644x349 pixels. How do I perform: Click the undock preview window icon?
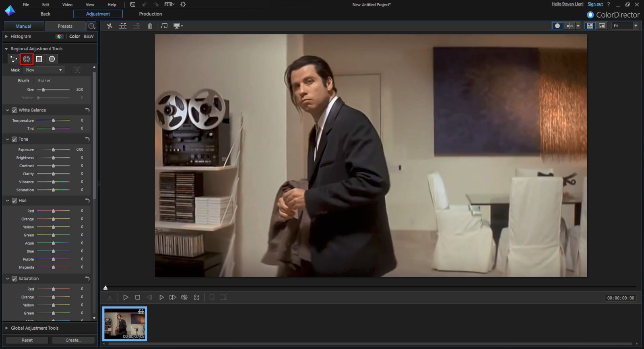pos(164,26)
